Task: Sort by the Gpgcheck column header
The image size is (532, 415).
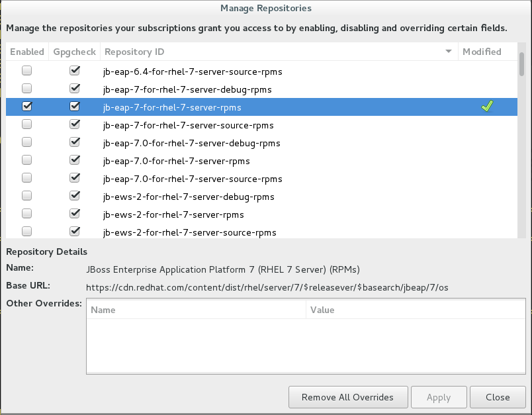Action: 75,52
